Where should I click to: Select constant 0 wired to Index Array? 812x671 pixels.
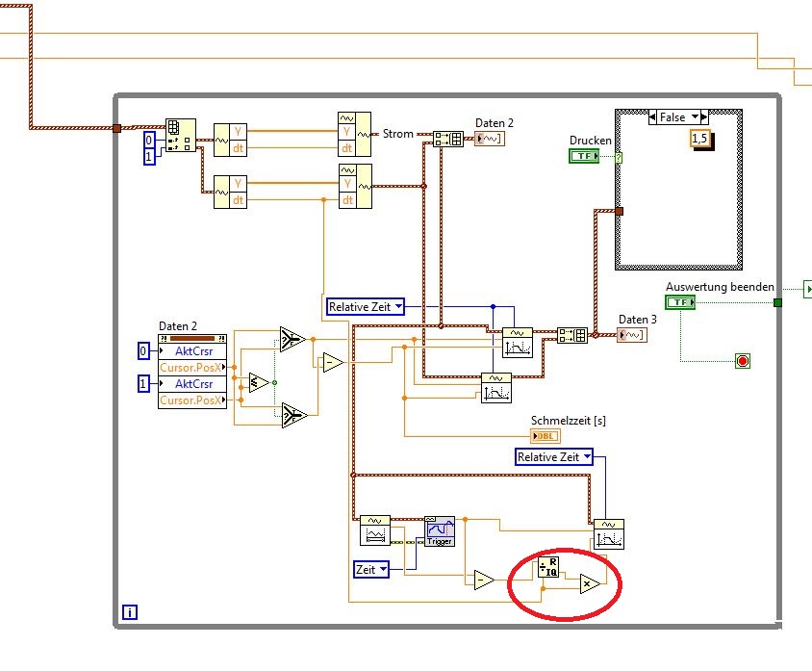(x=149, y=140)
